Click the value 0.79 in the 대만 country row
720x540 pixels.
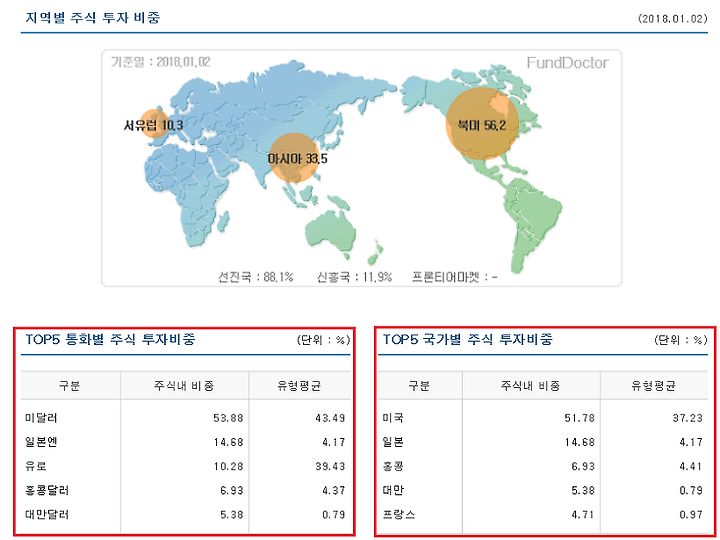click(691, 490)
